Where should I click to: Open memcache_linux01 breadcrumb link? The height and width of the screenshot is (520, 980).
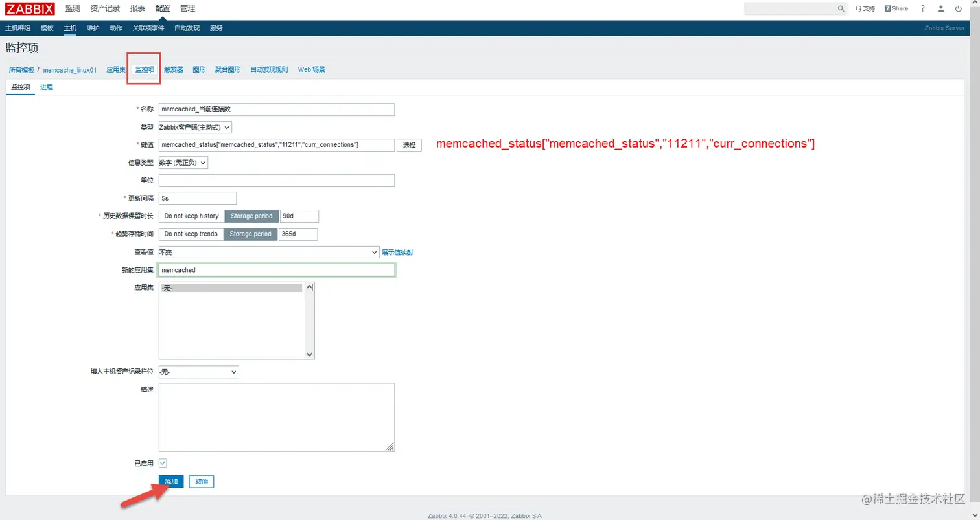coord(70,70)
